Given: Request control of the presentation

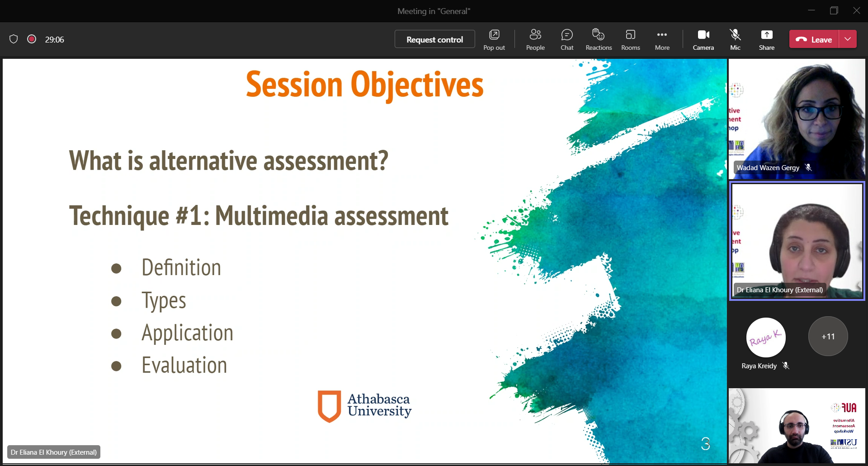Looking at the screenshot, I should [x=434, y=39].
